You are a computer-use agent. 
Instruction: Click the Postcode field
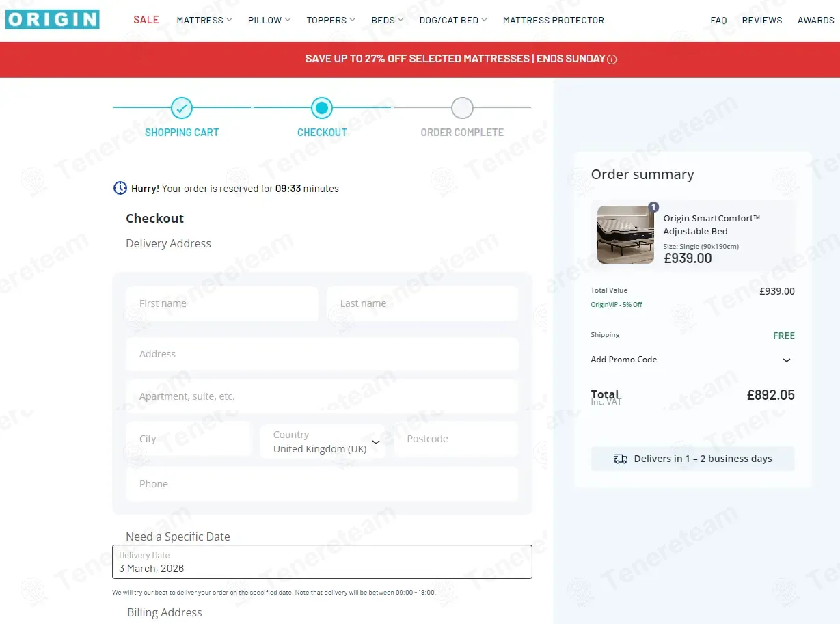pos(456,439)
